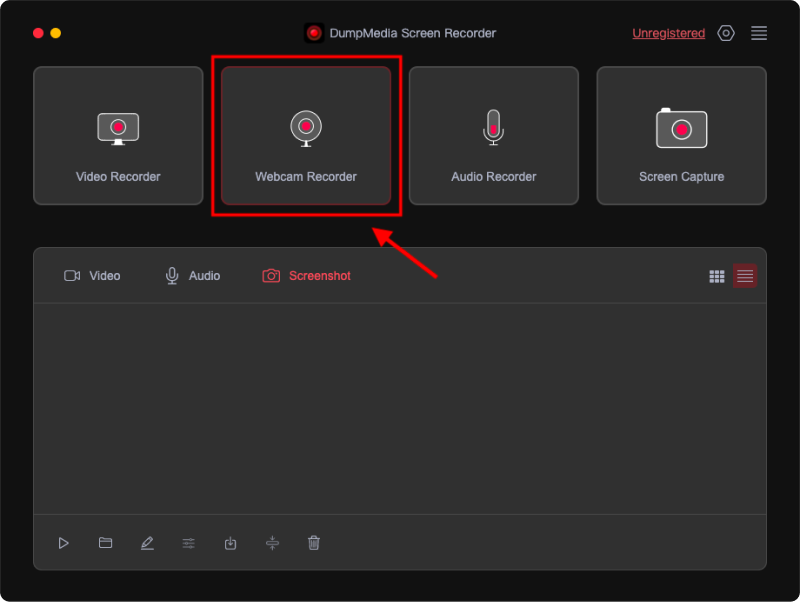Click the play icon in bottom toolbar
Image resolution: width=800 pixels, height=602 pixels.
pyautogui.click(x=63, y=543)
